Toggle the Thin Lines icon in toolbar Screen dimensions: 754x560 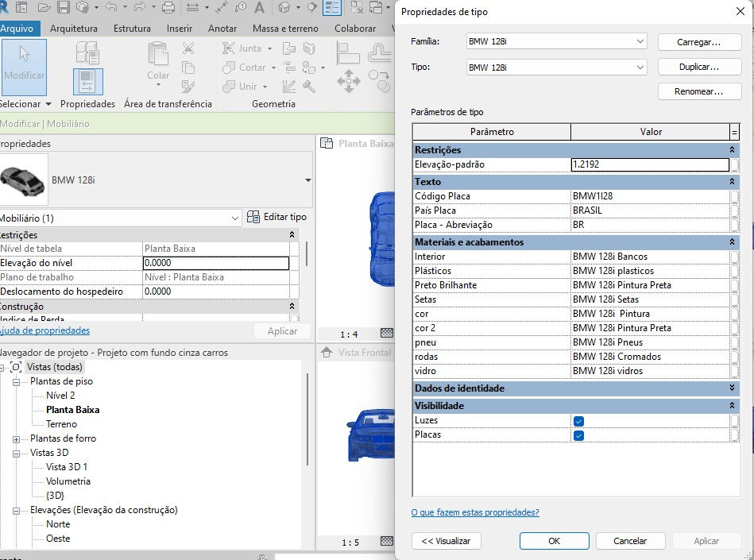coord(332,7)
